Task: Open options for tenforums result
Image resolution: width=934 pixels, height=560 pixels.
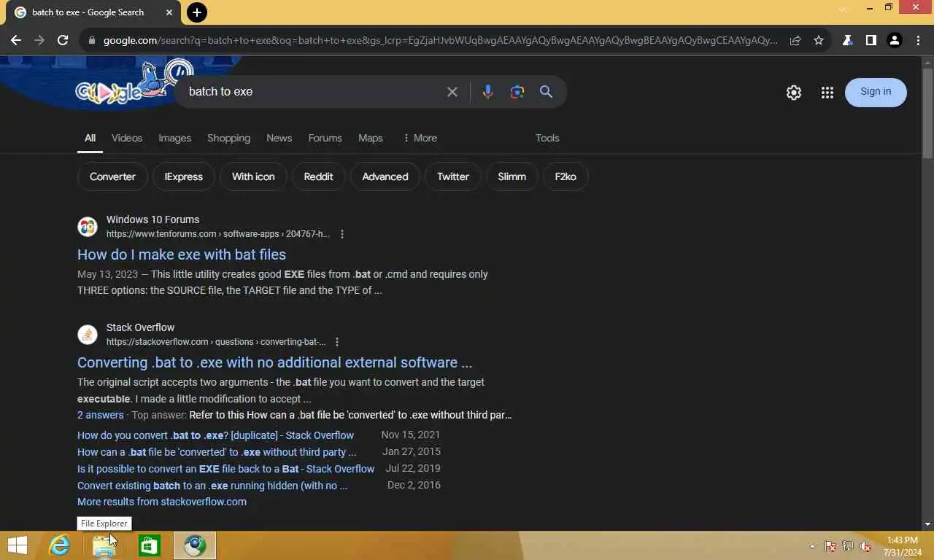Action: [x=341, y=234]
